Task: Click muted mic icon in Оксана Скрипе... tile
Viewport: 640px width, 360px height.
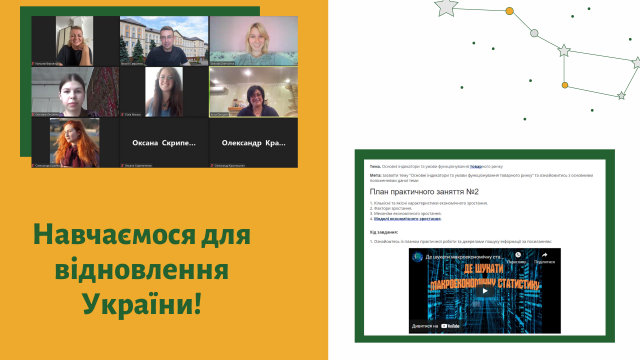Action: click(122, 166)
